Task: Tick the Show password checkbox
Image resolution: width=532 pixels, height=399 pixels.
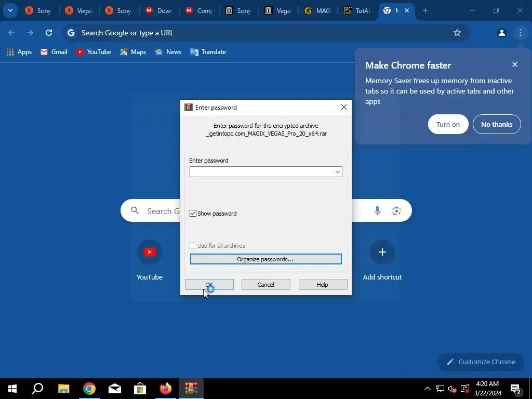Action: point(193,214)
